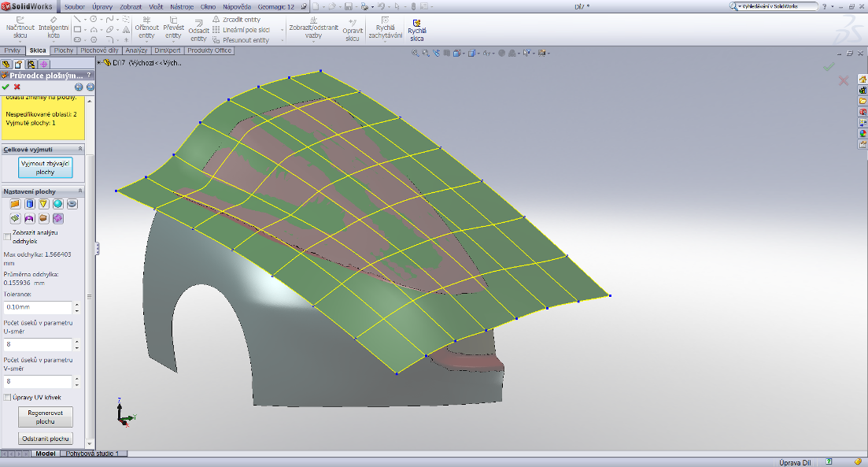Cancel the wizard with the red X
Screen dimensions: 868x467
click(x=17, y=87)
